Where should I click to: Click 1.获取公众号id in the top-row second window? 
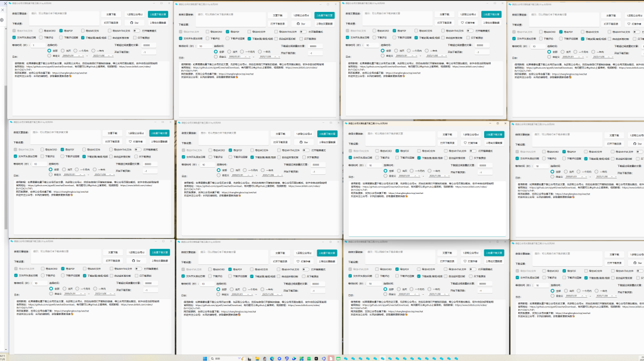click(x=301, y=15)
